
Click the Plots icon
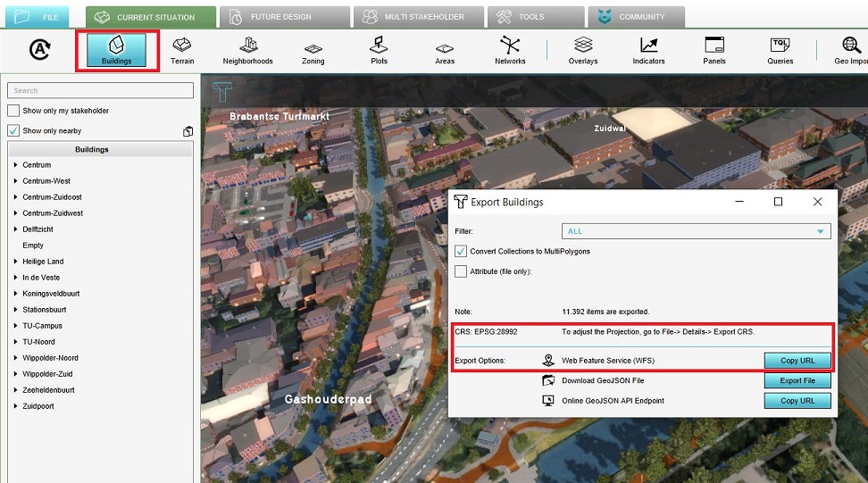(379, 50)
